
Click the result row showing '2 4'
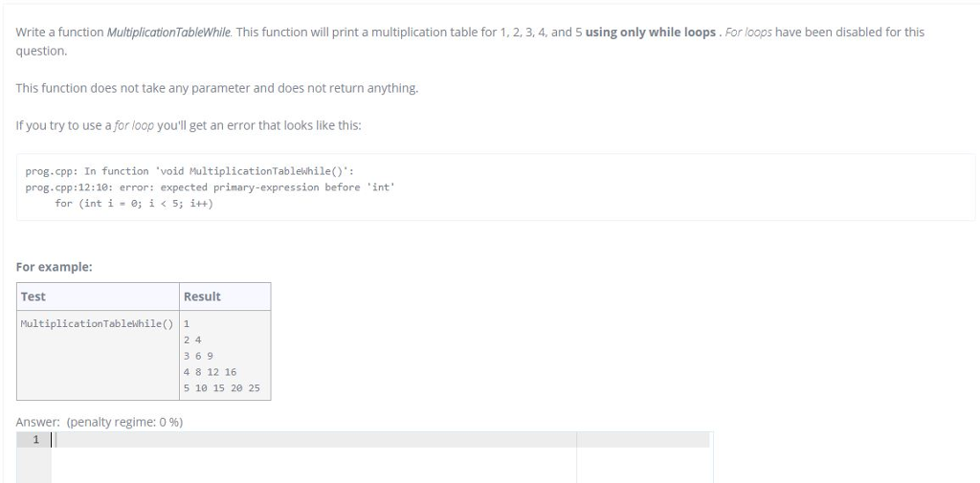pyautogui.click(x=191, y=340)
